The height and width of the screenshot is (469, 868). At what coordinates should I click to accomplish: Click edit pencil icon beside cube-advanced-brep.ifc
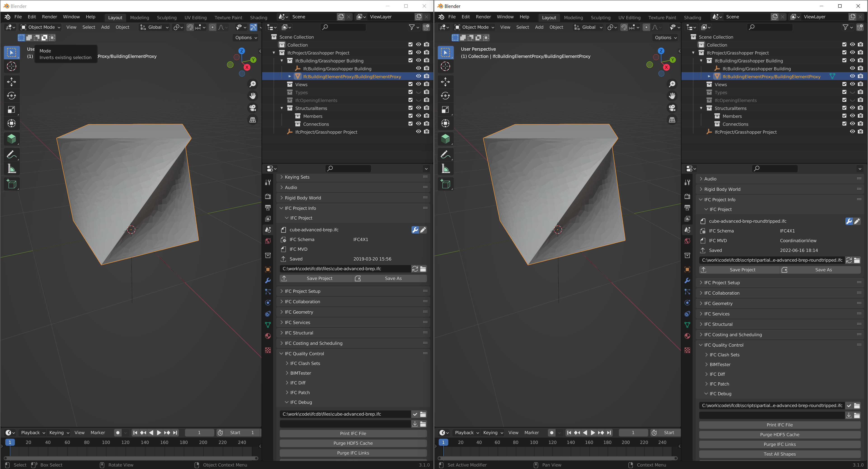coord(423,230)
